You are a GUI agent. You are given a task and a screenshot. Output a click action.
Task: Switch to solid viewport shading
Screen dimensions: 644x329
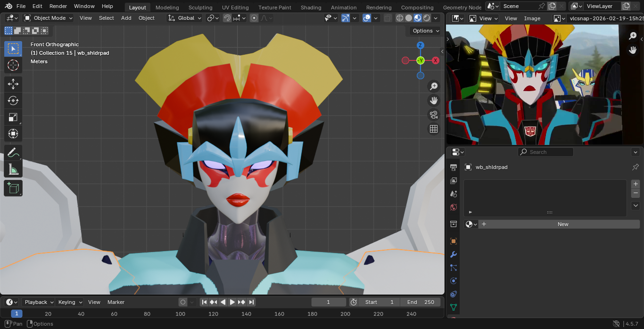pyautogui.click(x=409, y=18)
